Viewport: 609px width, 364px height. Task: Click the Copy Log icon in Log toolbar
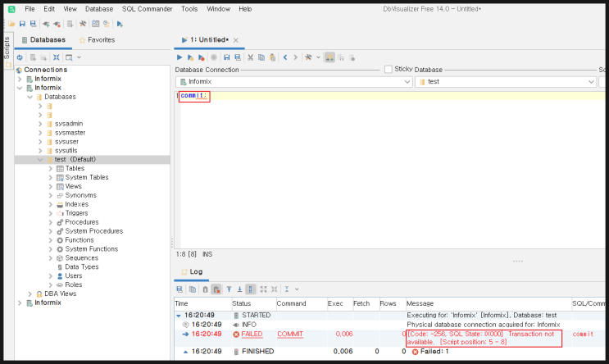coord(193,289)
